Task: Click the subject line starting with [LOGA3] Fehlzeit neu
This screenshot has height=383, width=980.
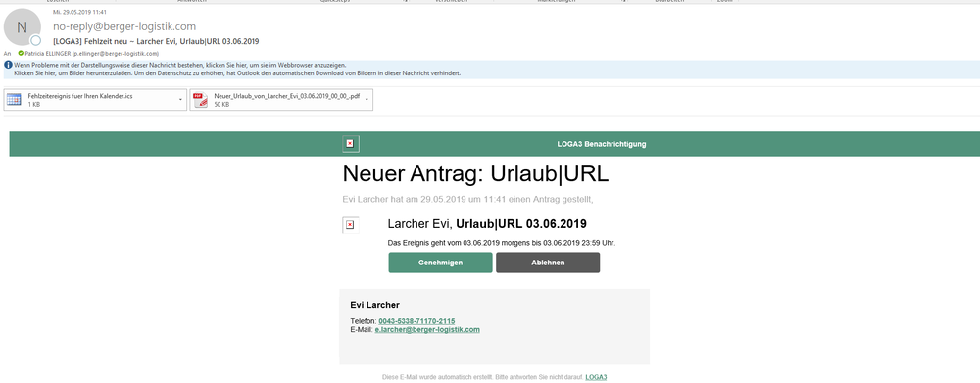Action: tap(156, 41)
